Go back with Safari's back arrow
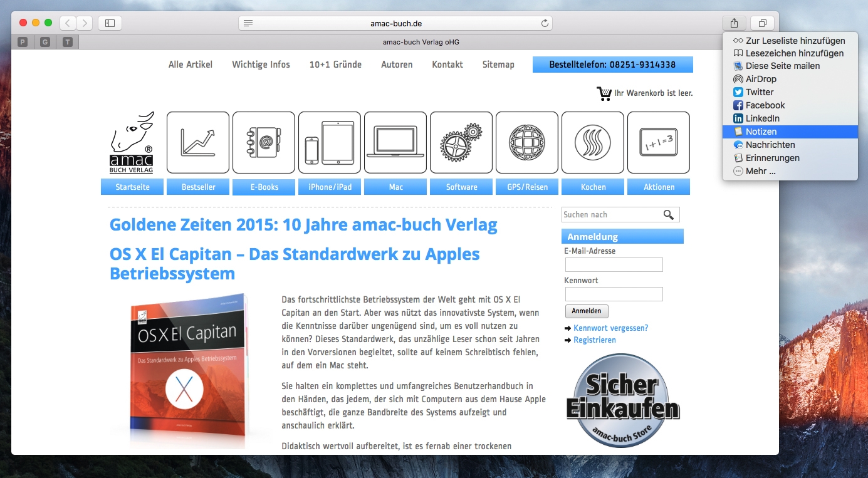Image resolution: width=868 pixels, height=478 pixels. coord(68,23)
